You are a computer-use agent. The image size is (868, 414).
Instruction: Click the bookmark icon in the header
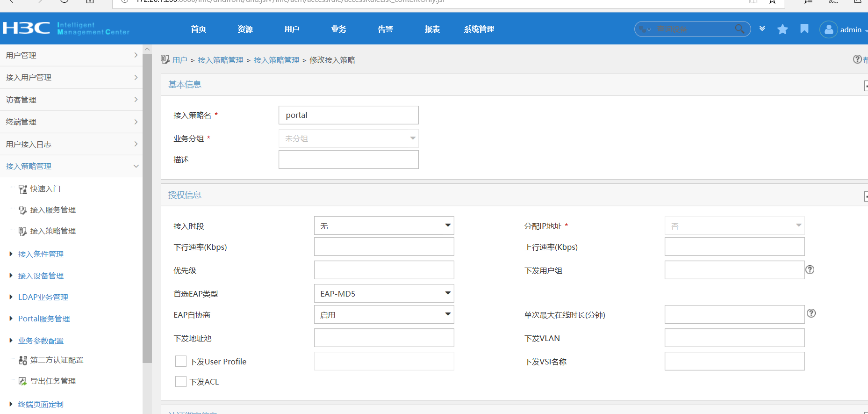point(804,29)
